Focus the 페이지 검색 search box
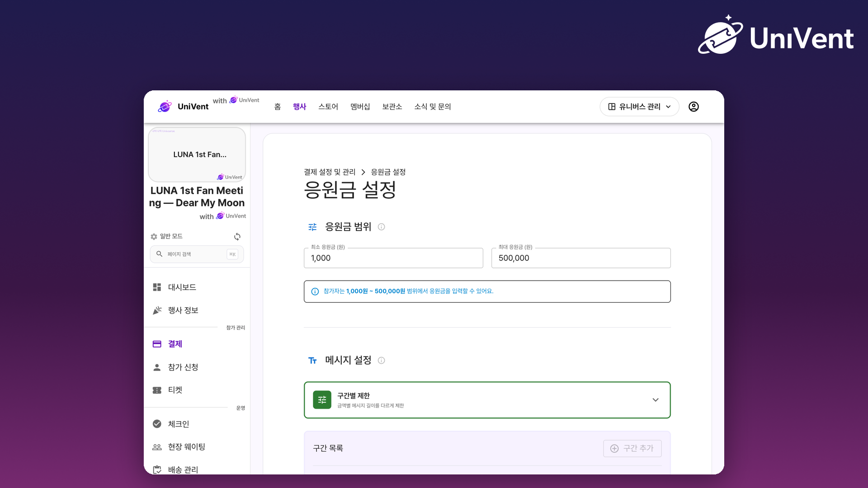The image size is (868, 488). pos(197,254)
